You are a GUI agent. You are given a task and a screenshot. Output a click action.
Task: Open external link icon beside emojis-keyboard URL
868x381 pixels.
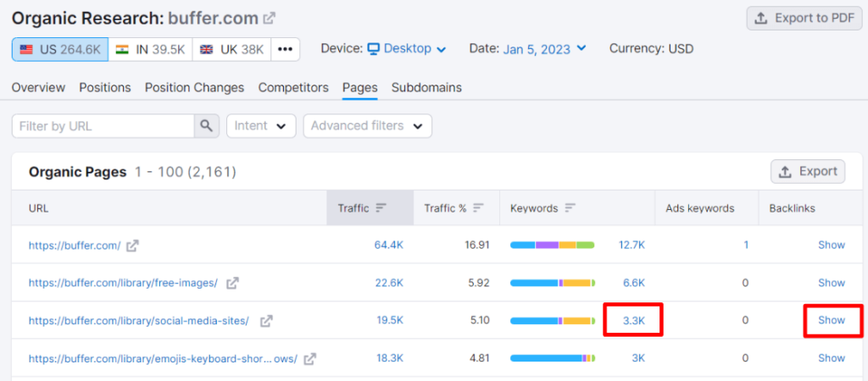pyautogui.click(x=310, y=359)
